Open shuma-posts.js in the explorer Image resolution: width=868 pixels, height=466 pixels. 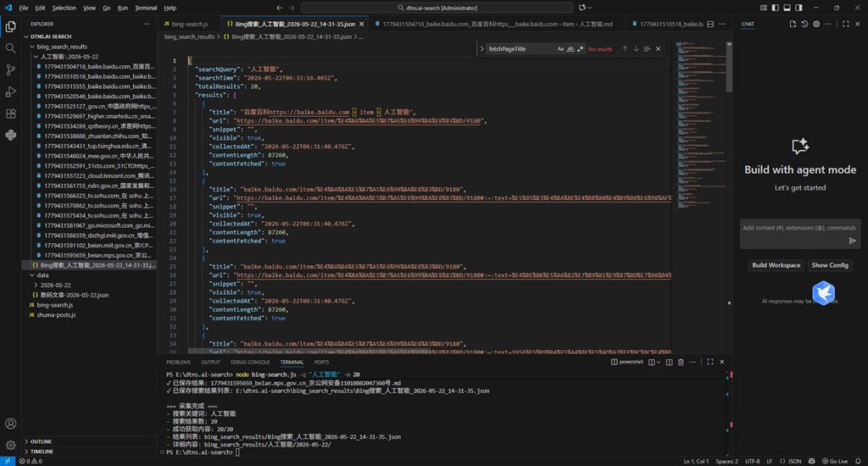coord(57,315)
